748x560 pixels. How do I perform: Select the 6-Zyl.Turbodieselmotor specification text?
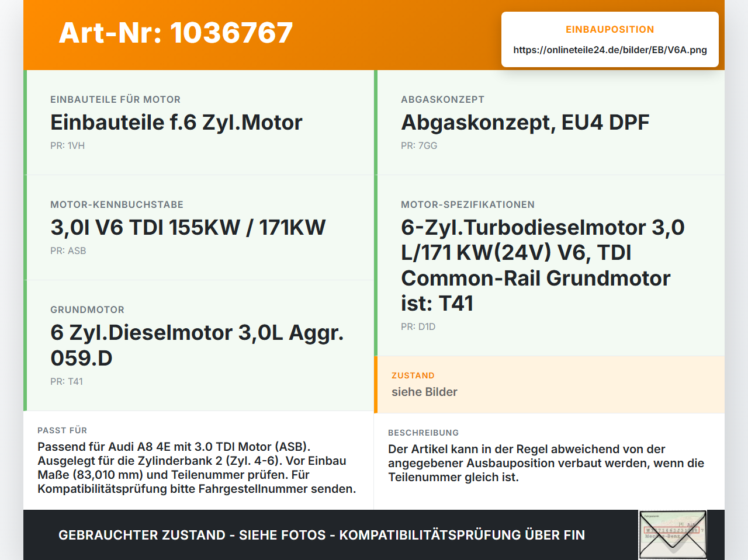click(543, 265)
